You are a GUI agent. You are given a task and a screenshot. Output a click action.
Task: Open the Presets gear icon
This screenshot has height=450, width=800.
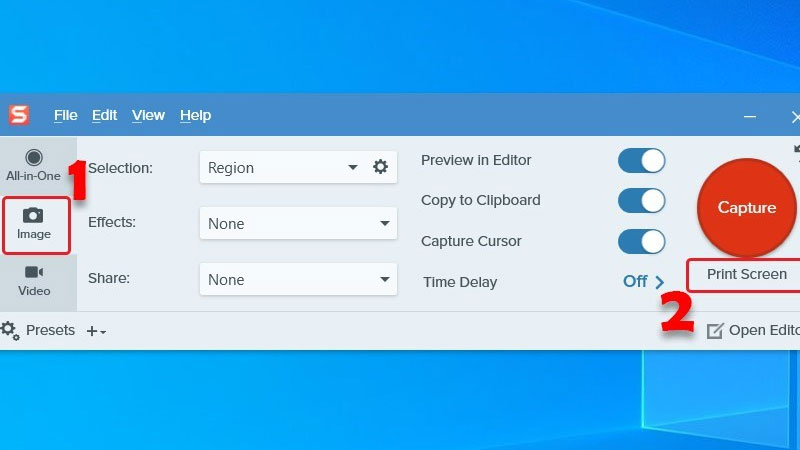coord(10,331)
